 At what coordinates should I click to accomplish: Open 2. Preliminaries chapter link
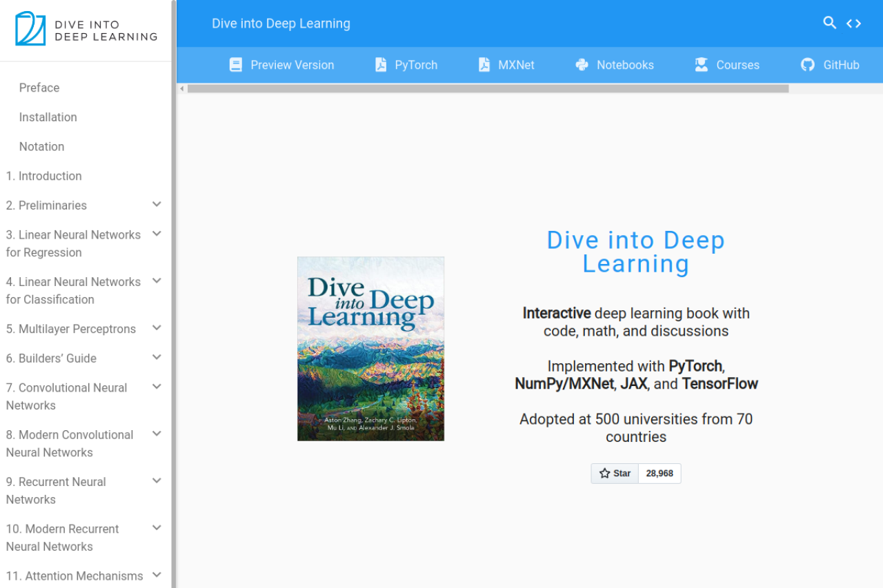(46, 205)
